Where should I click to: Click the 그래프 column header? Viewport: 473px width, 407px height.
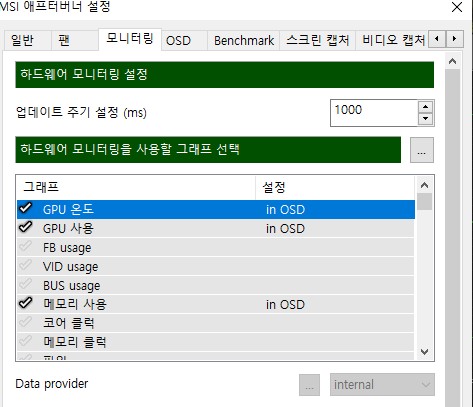(136, 187)
